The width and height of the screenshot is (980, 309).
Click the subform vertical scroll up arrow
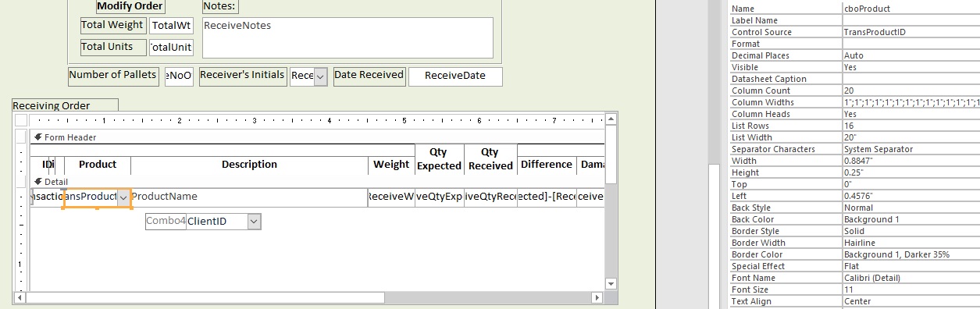tap(611, 119)
